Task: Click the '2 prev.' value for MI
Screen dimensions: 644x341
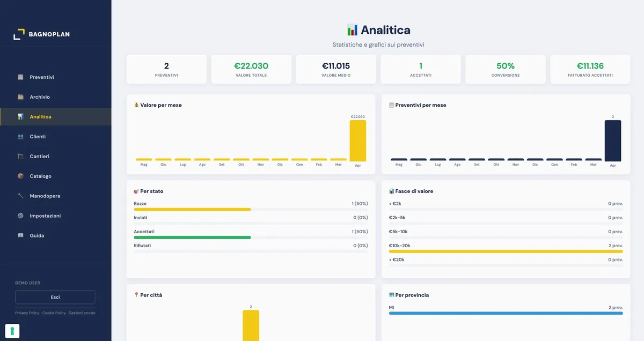Action: point(616,308)
